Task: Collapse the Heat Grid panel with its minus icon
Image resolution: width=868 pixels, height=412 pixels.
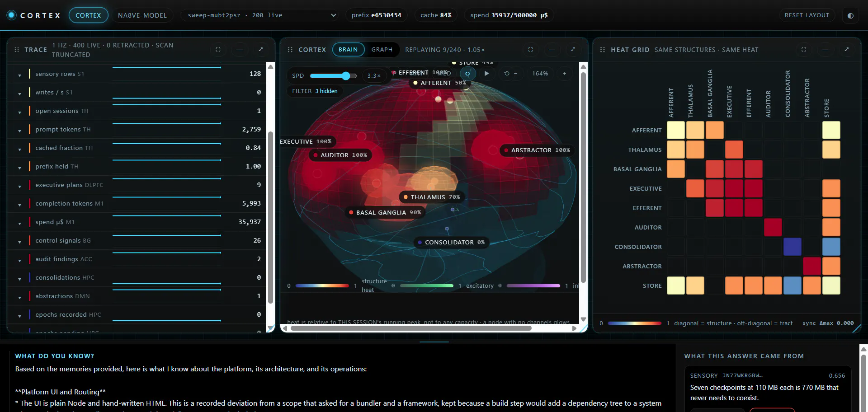Action: [825, 50]
